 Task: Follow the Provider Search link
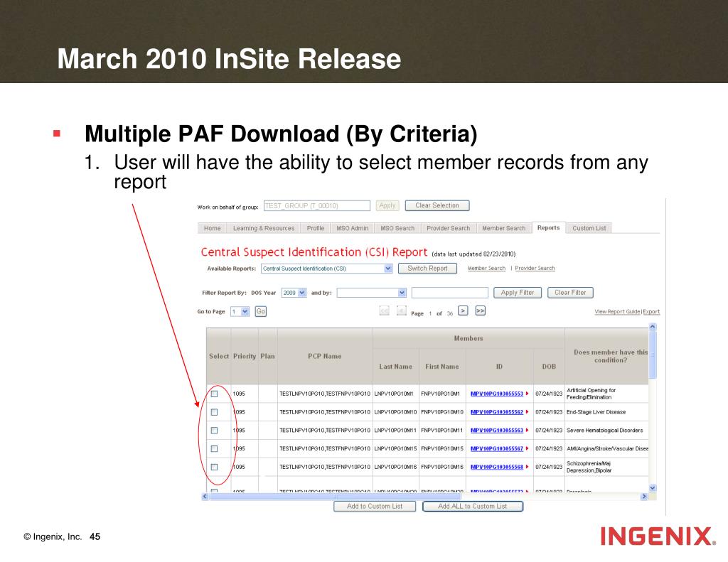tap(535, 269)
